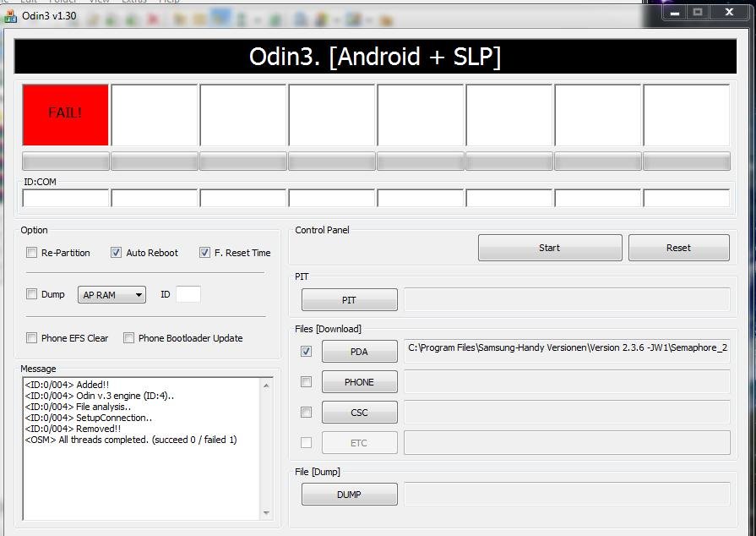756x536 pixels.
Task: Click the "Odin3 v1.30" window title text
Action: tap(49, 16)
